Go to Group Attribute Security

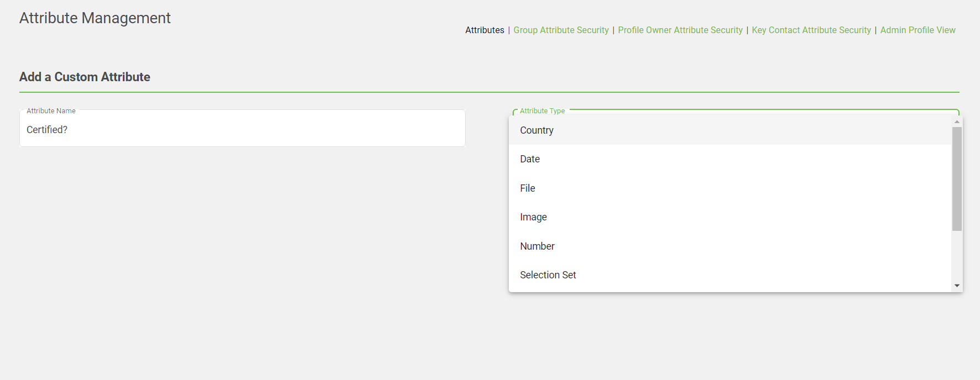pyautogui.click(x=561, y=30)
